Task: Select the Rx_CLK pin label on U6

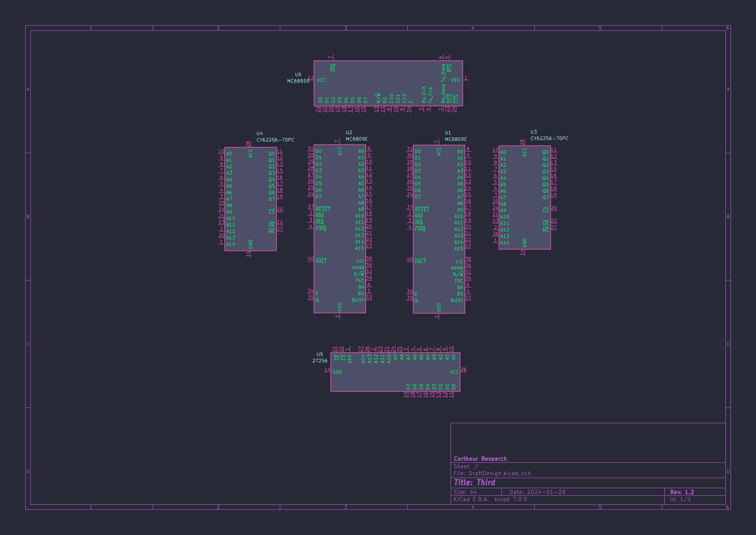Action: tap(424, 94)
